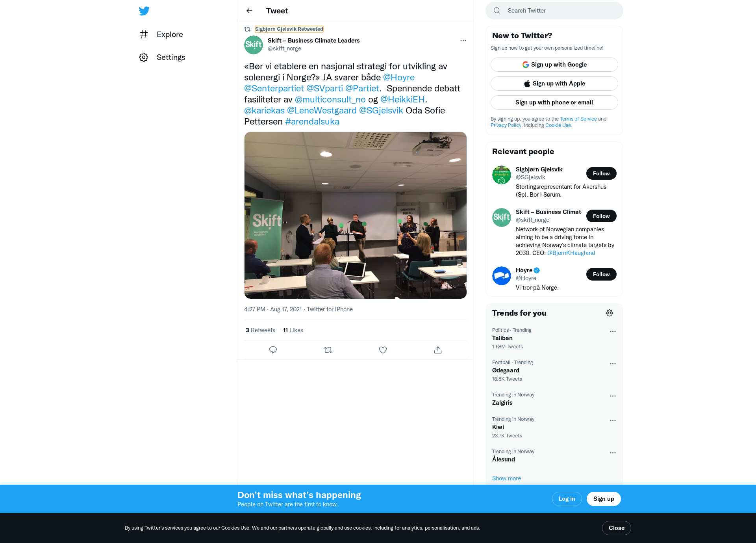Click Show more under trends
The height and width of the screenshot is (543, 756).
pos(506,478)
